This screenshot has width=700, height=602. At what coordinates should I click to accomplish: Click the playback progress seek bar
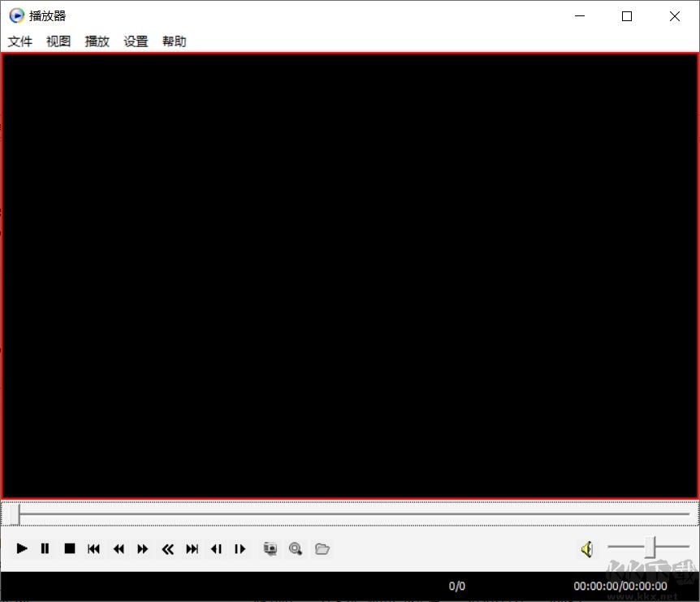pyautogui.click(x=349, y=513)
